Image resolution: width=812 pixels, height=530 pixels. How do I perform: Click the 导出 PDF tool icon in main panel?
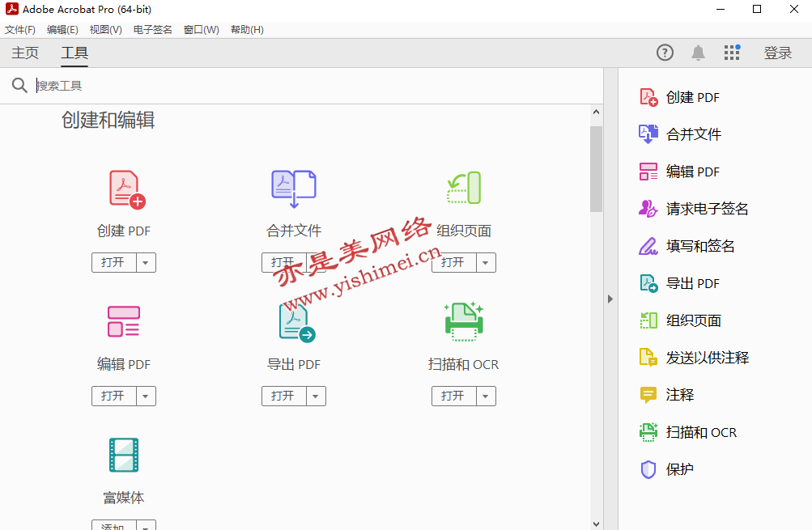(x=297, y=323)
